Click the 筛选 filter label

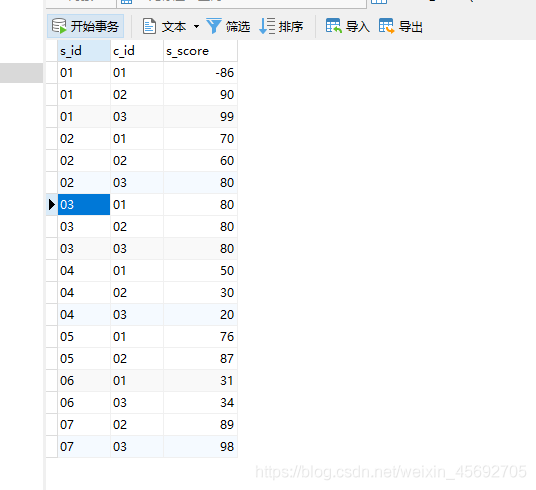(238, 27)
